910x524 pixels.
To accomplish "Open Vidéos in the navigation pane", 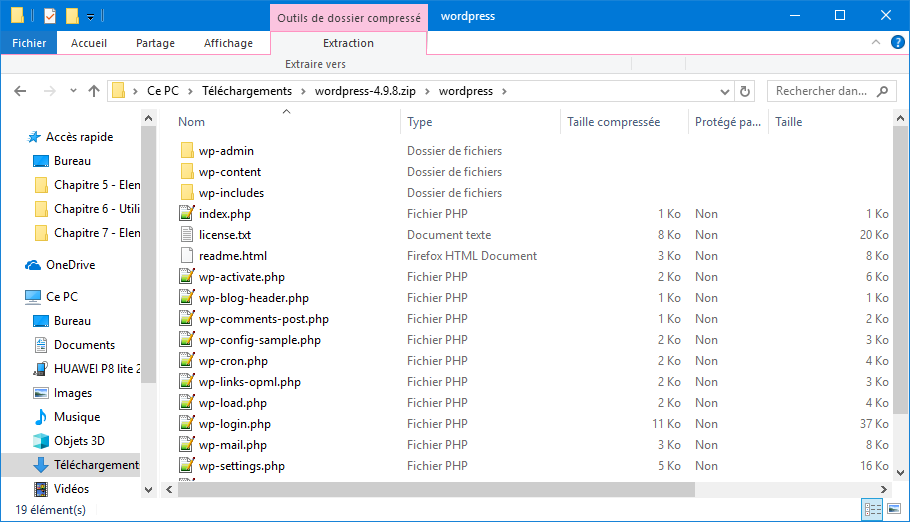I will 71,489.
